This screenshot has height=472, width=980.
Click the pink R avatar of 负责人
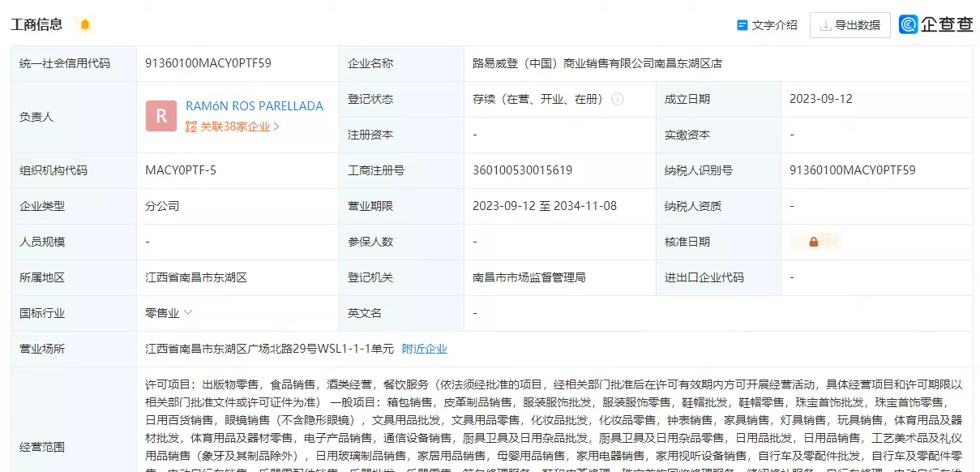160,116
